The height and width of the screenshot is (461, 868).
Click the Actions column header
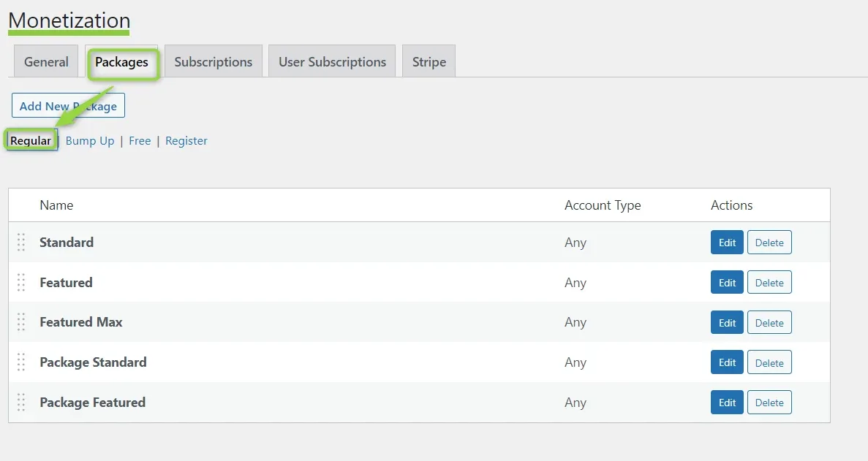[731, 205]
